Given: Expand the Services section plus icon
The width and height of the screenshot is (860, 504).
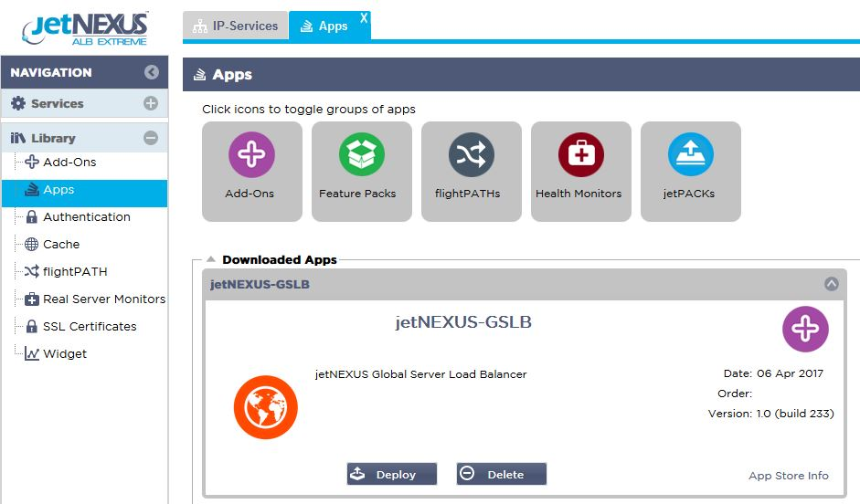Looking at the screenshot, I should pos(151,103).
